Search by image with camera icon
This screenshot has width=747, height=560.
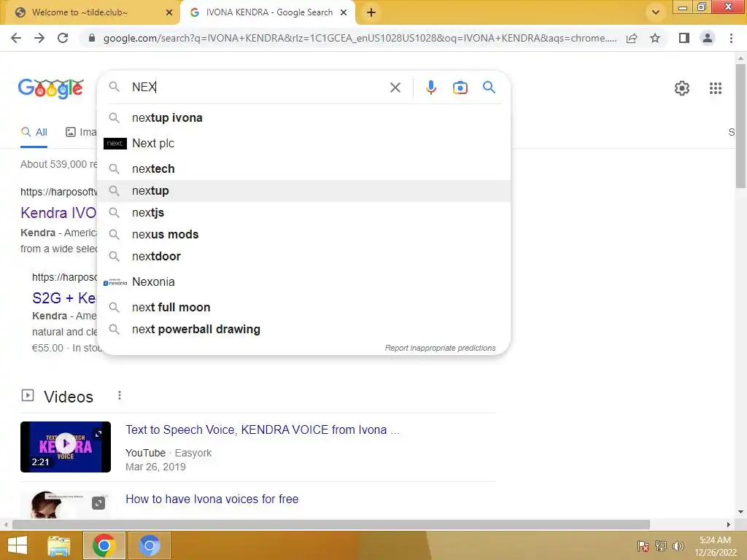[460, 87]
